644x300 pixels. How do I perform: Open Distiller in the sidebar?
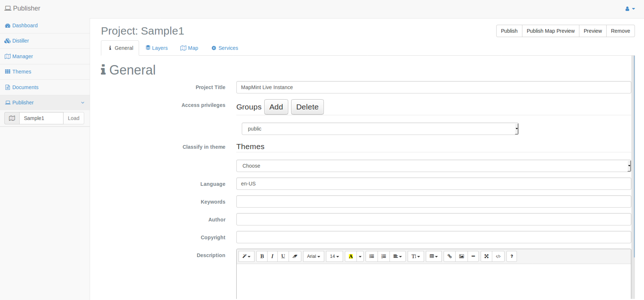click(x=20, y=41)
